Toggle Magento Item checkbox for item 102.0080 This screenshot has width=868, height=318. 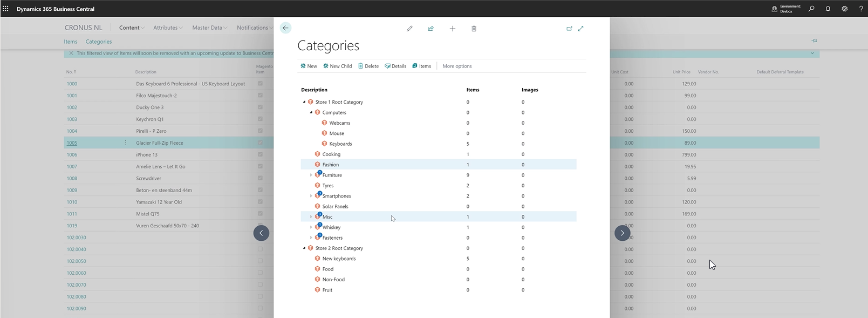point(260,296)
